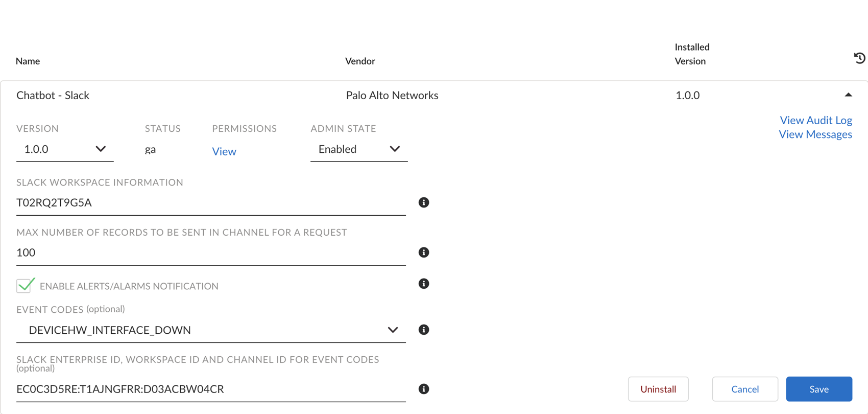
Task: Click the Slack Workspace Information input field
Action: pyautogui.click(x=210, y=203)
